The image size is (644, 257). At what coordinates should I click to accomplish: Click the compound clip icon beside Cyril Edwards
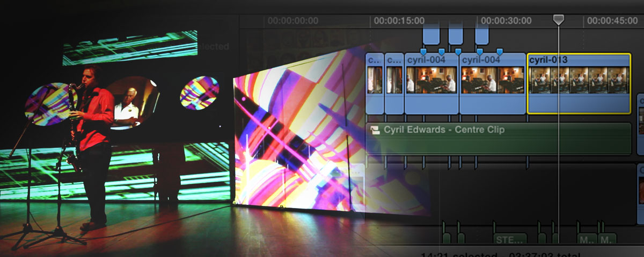tap(375, 130)
